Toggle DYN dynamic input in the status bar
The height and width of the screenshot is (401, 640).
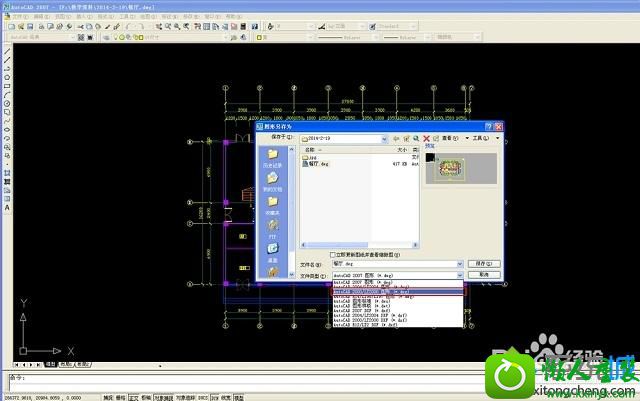tap(215, 397)
